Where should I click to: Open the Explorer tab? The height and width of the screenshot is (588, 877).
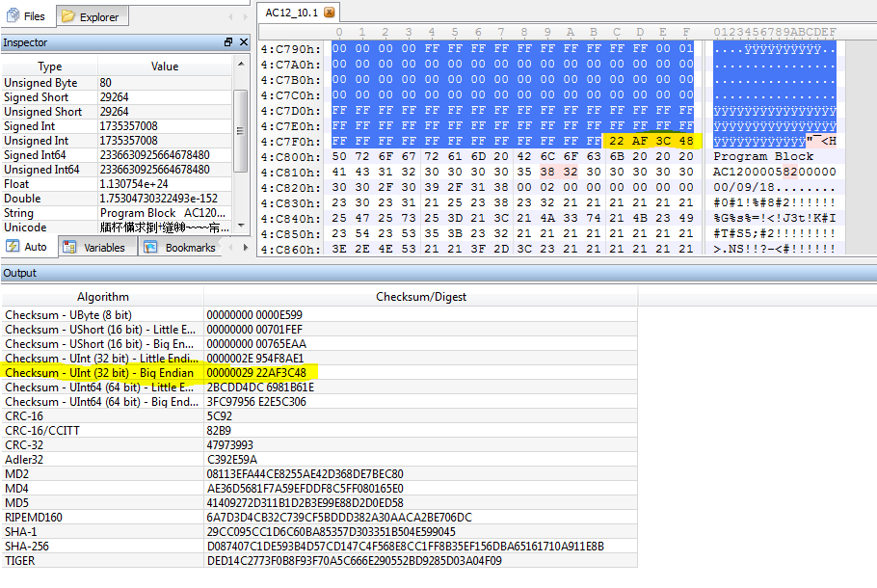(91, 16)
